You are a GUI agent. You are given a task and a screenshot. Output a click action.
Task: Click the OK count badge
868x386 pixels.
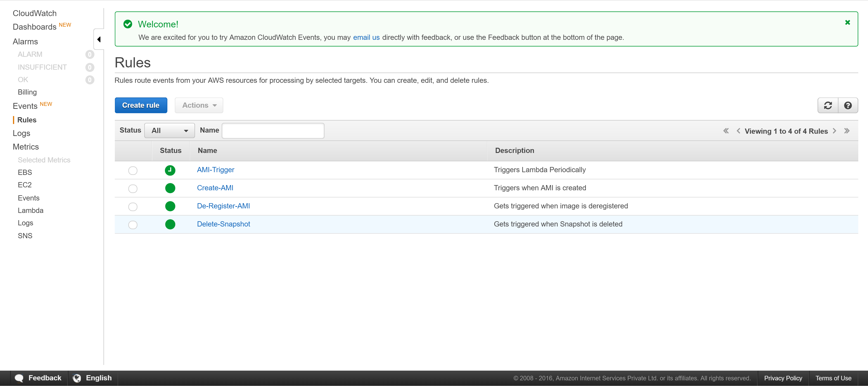tap(90, 80)
